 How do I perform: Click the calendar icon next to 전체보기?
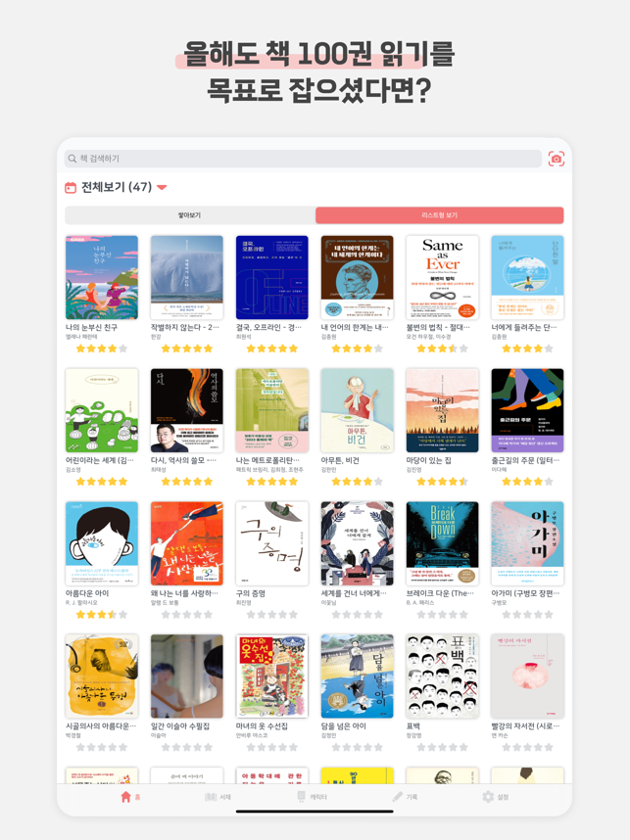tap(71, 188)
